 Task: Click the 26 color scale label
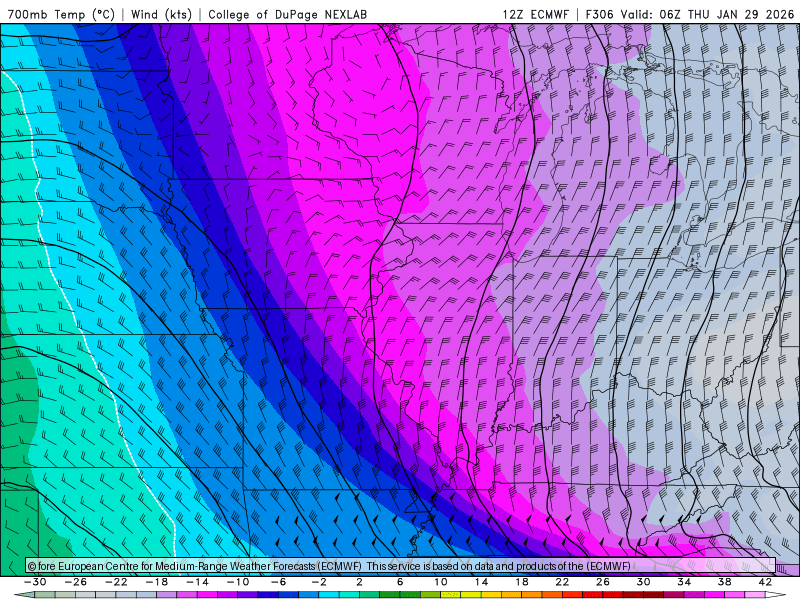click(x=603, y=582)
